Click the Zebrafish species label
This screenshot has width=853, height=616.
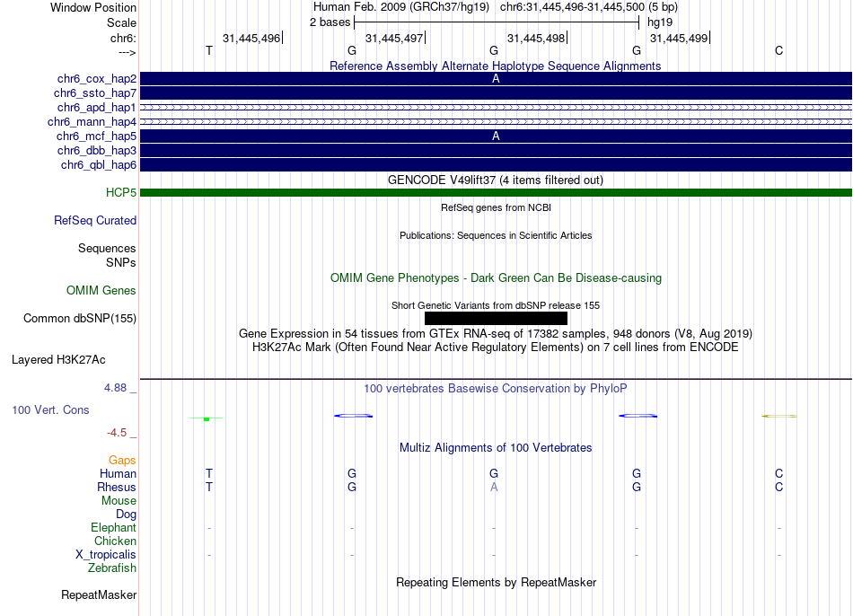tap(112, 568)
